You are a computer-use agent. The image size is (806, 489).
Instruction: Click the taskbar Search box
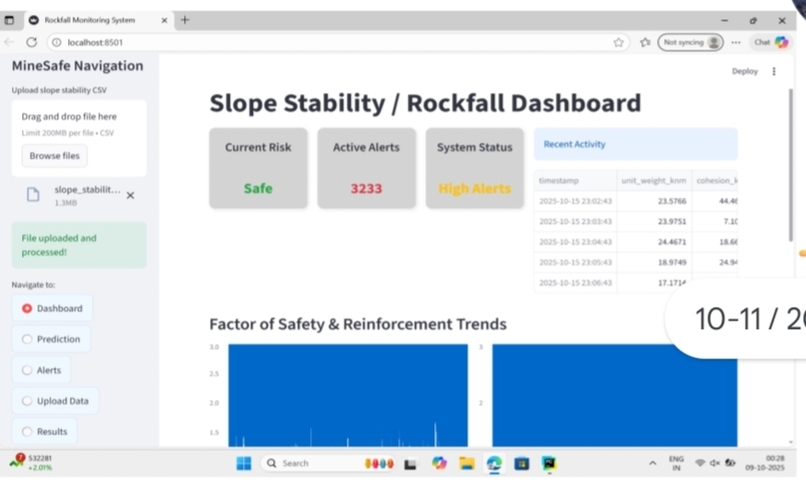coord(329,463)
